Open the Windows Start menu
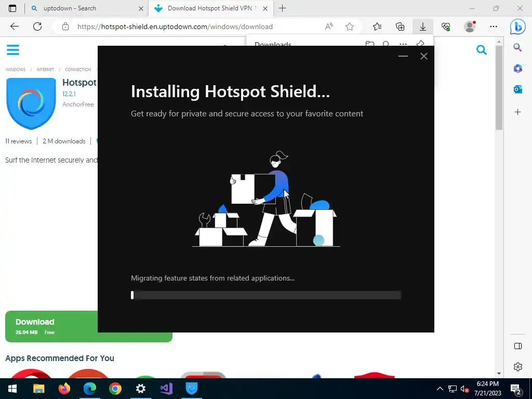The height and width of the screenshot is (399, 532). (12, 389)
